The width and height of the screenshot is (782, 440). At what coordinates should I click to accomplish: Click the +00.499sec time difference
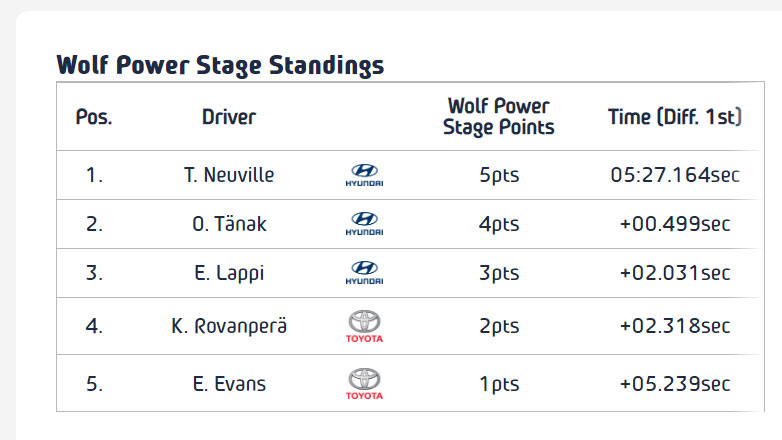coord(675,224)
